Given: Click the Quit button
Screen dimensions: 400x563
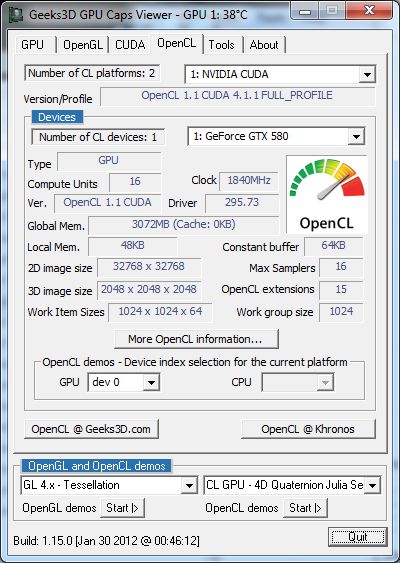Looking at the screenshot, I should (358, 537).
